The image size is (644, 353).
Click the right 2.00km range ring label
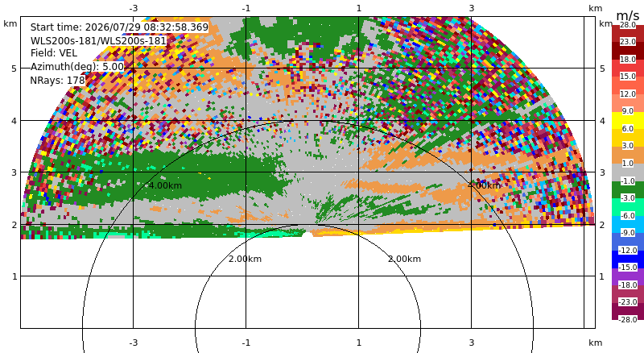click(x=405, y=259)
